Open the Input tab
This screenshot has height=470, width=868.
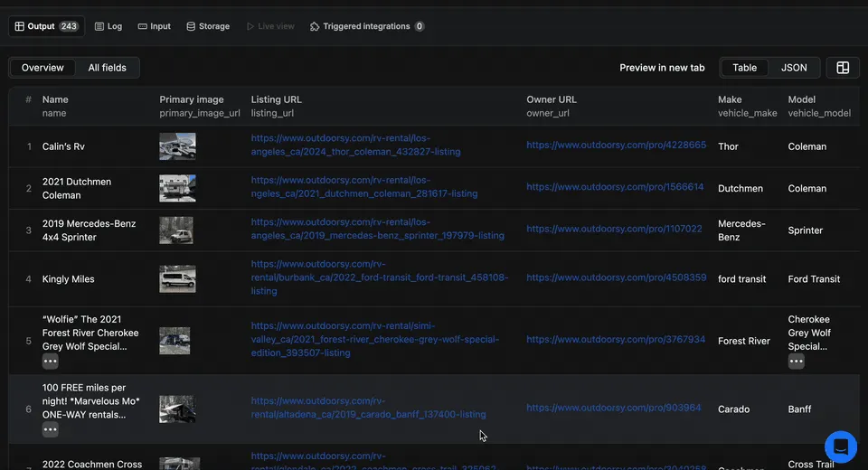pyautogui.click(x=155, y=26)
